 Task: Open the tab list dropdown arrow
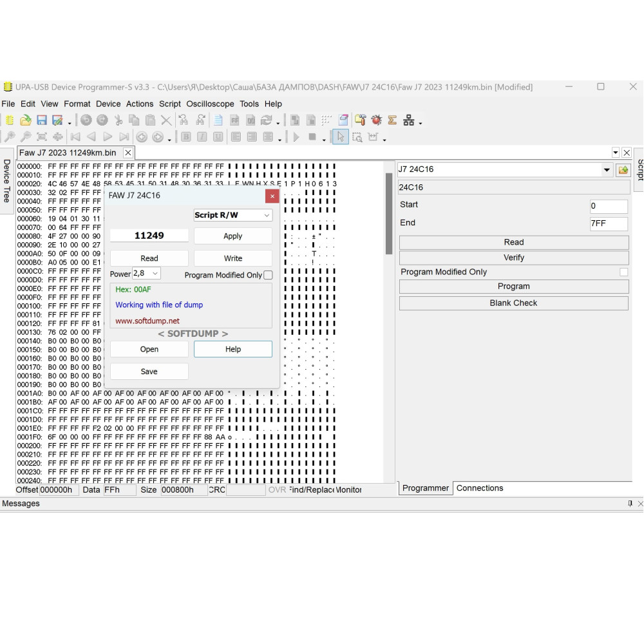coord(615,153)
